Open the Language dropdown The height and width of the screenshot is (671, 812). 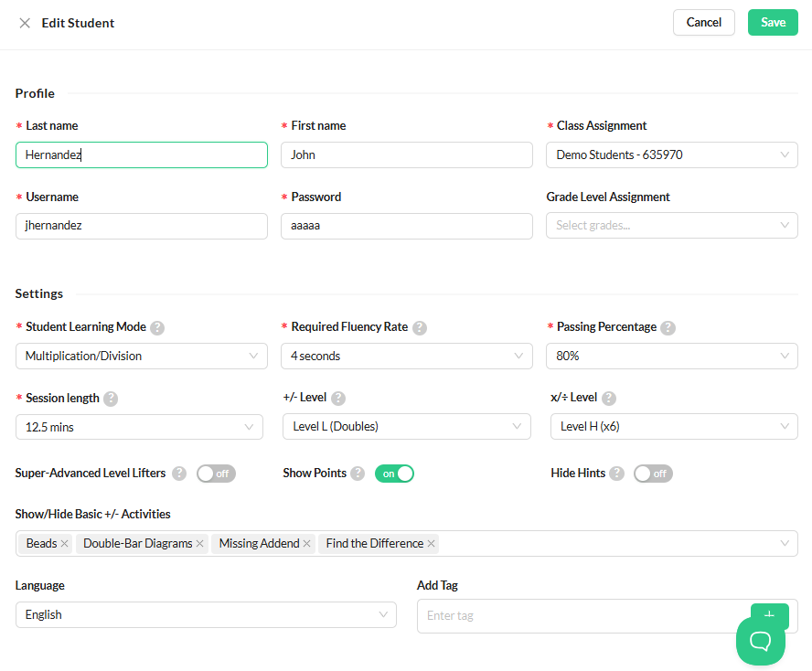(206, 614)
